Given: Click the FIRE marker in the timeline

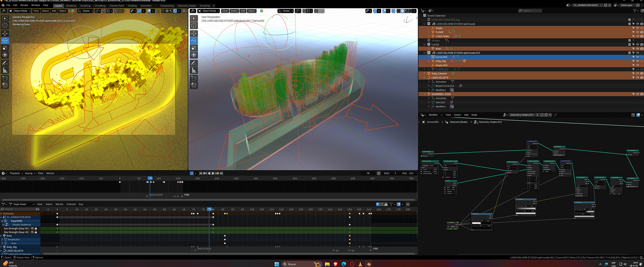Looking at the screenshot, I should [x=187, y=195].
